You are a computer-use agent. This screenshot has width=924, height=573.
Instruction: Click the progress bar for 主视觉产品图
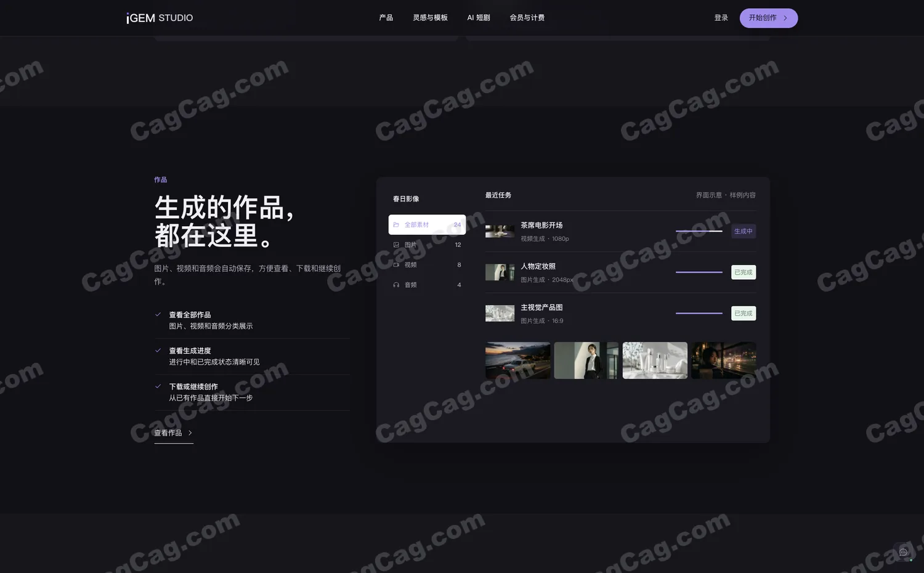click(699, 313)
